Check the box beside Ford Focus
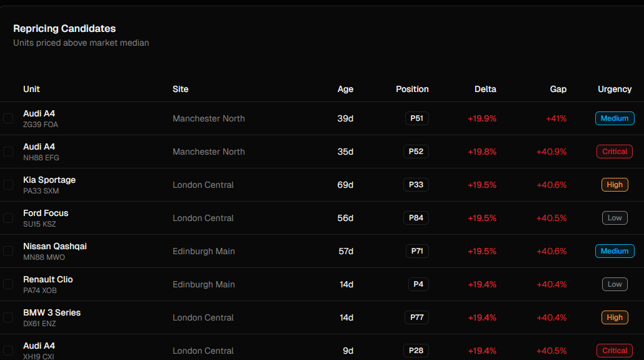The width and height of the screenshot is (644, 360). click(8, 218)
